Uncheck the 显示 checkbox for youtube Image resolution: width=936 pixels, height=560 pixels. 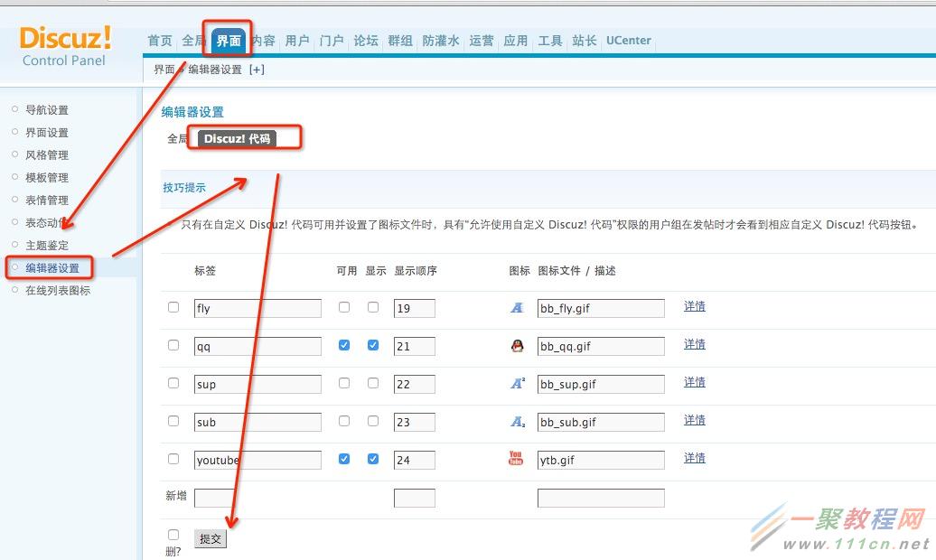[373, 459]
